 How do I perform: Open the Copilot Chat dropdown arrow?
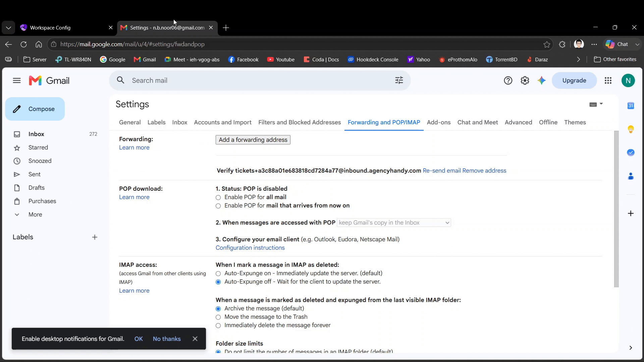coord(637,44)
